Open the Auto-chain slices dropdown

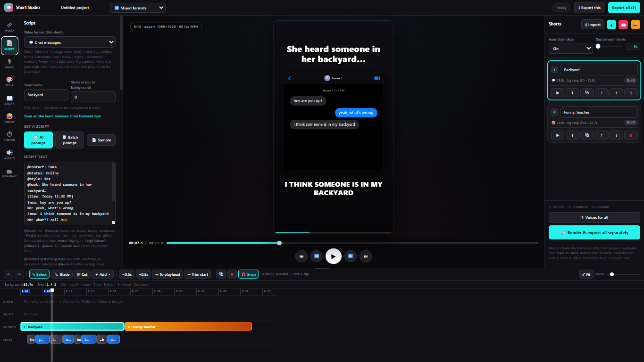(x=570, y=48)
